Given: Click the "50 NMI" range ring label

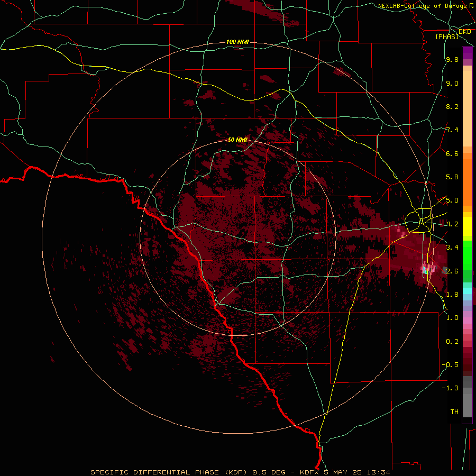Looking at the screenshot, I should point(237,140).
